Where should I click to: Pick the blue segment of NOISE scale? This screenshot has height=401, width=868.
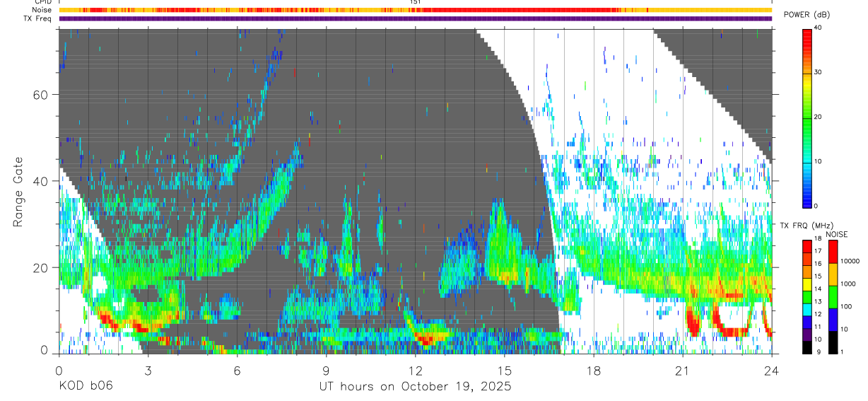click(x=833, y=320)
